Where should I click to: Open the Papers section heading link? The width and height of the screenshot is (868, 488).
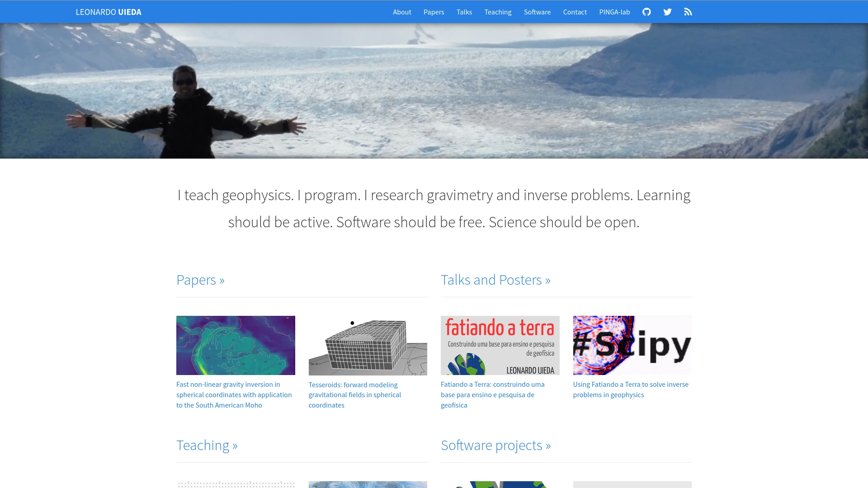200,280
